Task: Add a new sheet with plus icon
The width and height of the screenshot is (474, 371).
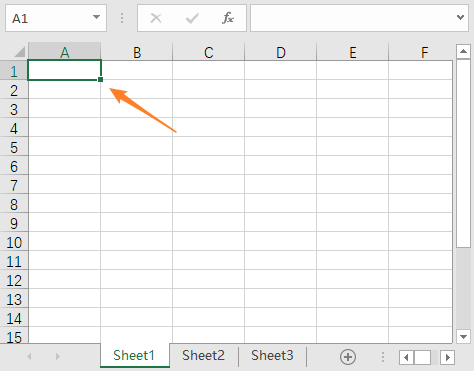Action: point(348,357)
